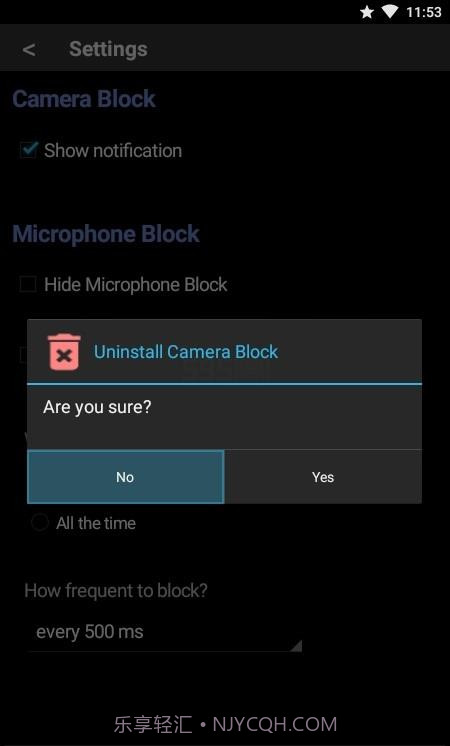
Task: Toggle the Show notification checkbox
Action: point(28,150)
